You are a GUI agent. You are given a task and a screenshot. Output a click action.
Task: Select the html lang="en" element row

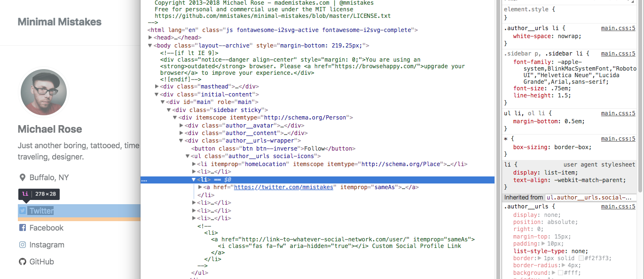(283, 30)
